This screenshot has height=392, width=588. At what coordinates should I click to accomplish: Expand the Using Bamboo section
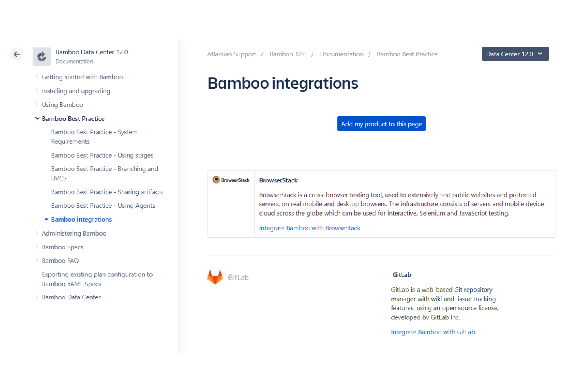click(x=37, y=104)
